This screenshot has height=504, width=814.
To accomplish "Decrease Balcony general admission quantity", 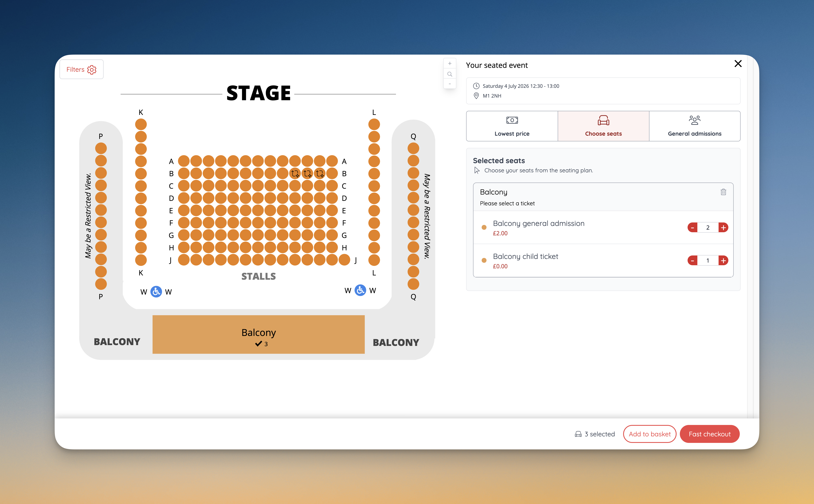I will 692,228.
